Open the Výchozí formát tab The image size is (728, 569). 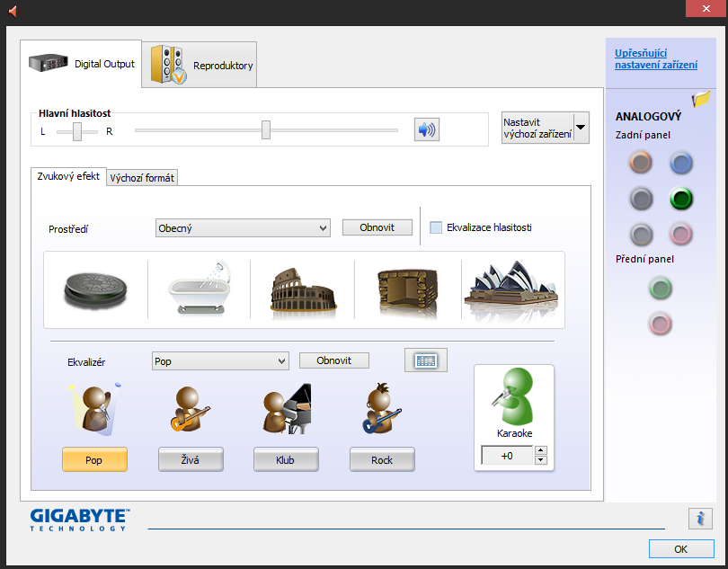[142, 178]
